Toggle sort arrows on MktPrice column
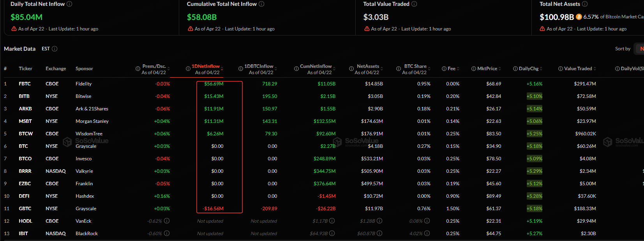The image size is (644, 241). click(500, 69)
